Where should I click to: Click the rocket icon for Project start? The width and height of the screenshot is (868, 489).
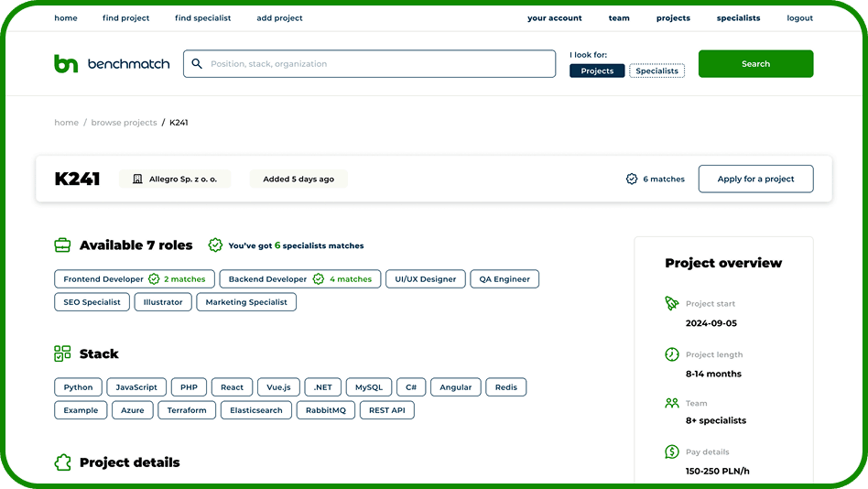click(x=672, y=303)
